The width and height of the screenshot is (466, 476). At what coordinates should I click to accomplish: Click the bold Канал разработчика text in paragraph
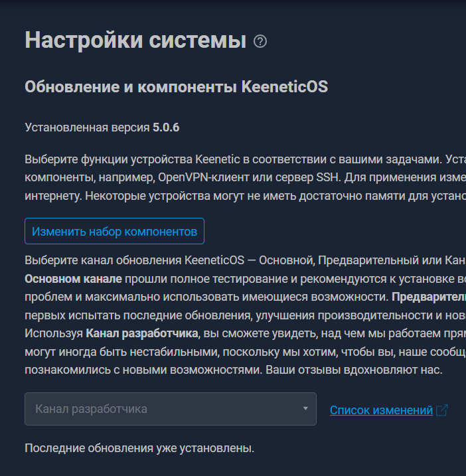[x=142, y=332]
